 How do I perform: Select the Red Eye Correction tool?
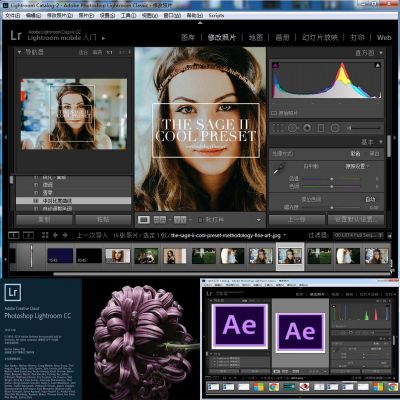(307, 128)
